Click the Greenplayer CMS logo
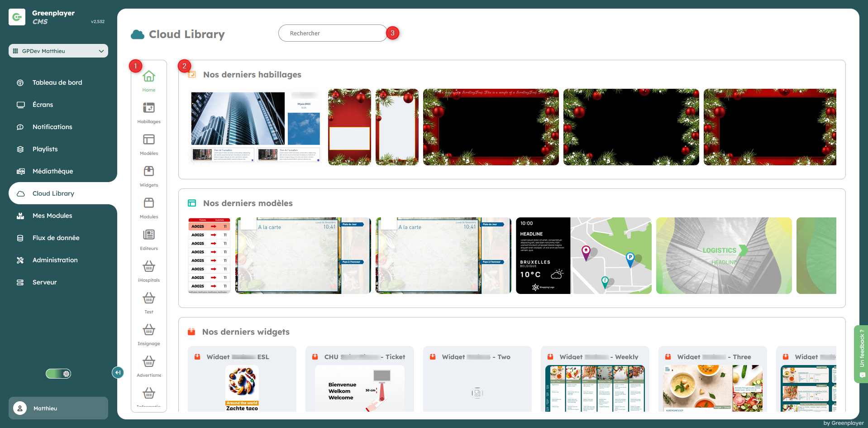Screen dimensions: 868x428 pos(17,17)
